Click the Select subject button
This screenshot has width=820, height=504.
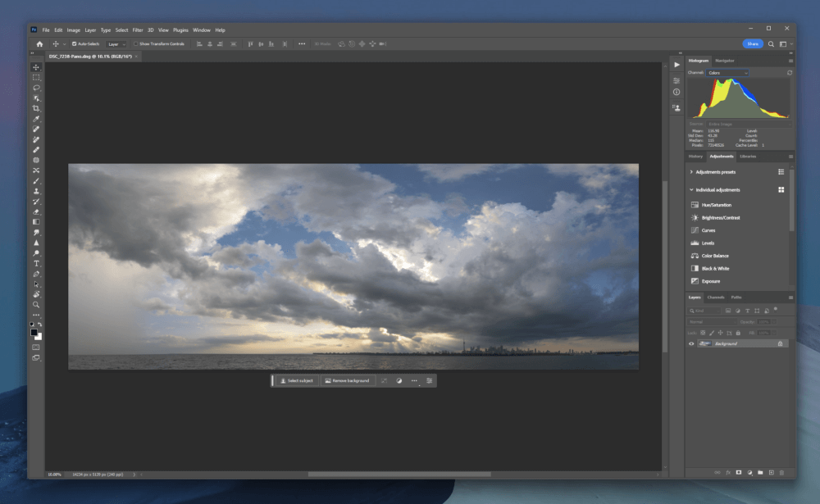click(297, 381)
